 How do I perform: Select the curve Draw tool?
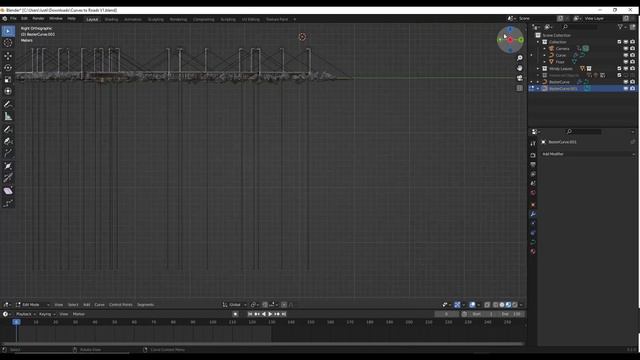[x=8, y=129]
